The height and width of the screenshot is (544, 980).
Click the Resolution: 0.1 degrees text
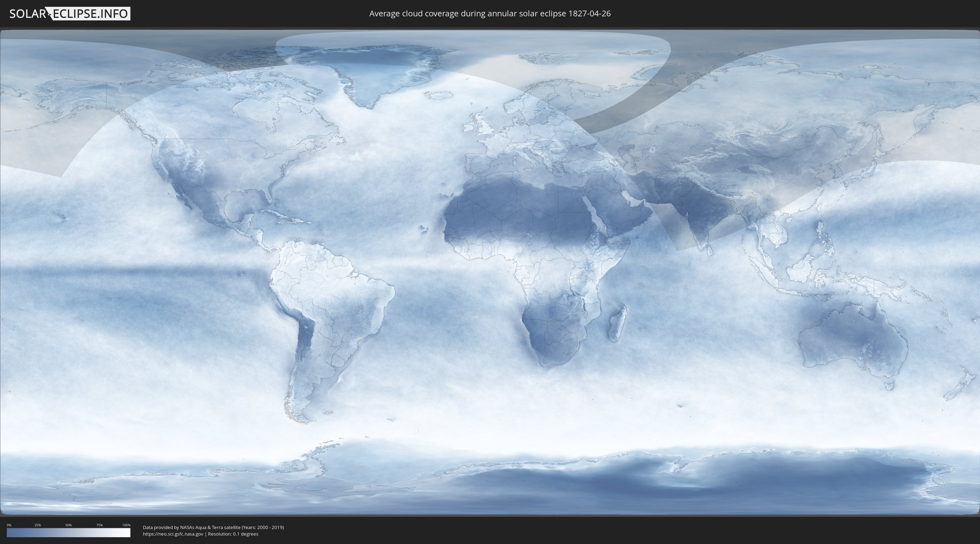point(233,534)
